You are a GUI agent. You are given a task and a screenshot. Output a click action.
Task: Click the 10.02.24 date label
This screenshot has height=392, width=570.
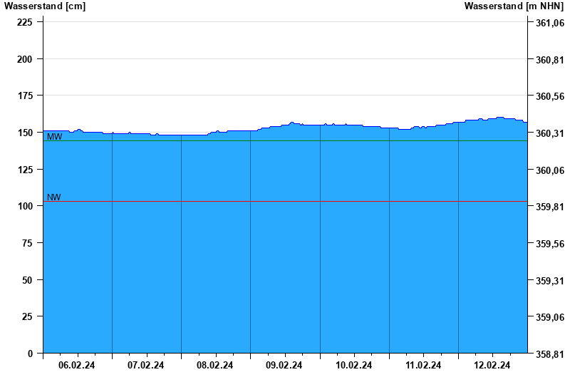353,365
